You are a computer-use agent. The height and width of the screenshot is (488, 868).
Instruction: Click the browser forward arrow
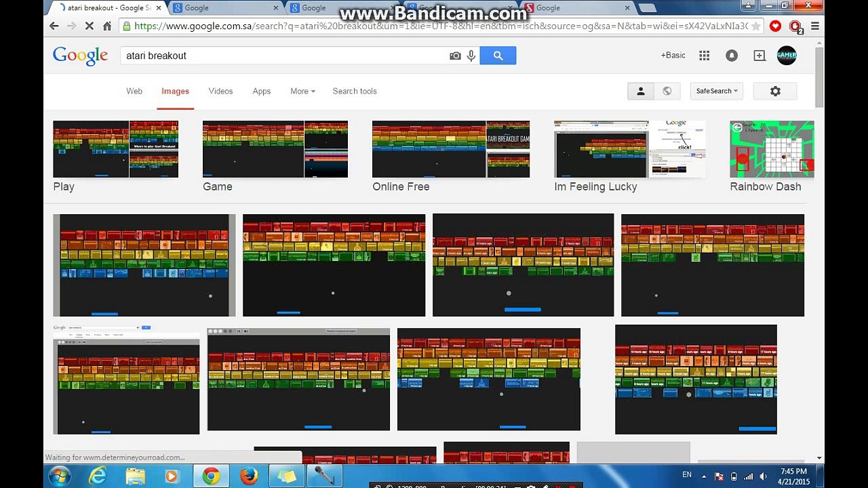72,26
